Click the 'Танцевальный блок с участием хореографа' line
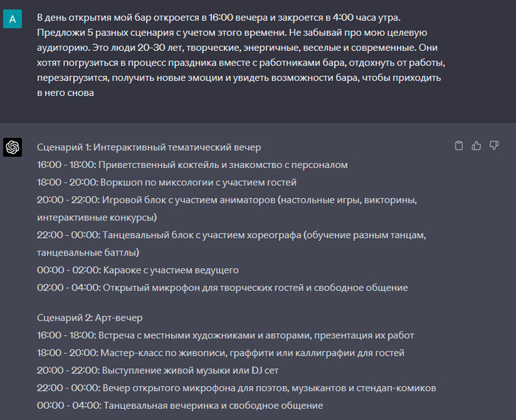The height and width of the screenshot is (420, 516). tap(232, 235)
